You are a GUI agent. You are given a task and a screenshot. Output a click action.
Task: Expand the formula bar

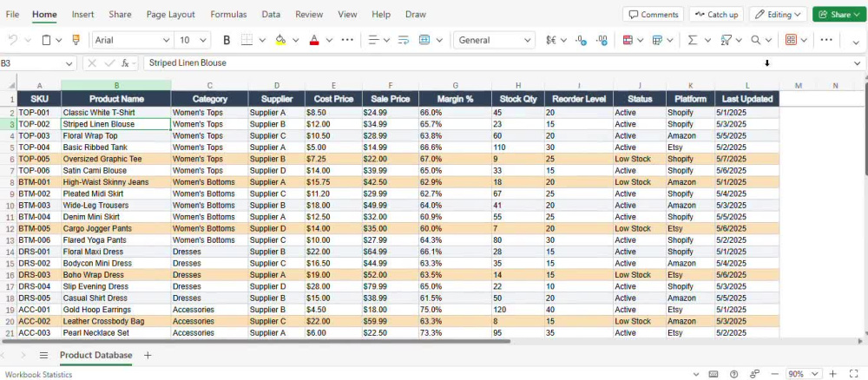(x=857, y=63)
